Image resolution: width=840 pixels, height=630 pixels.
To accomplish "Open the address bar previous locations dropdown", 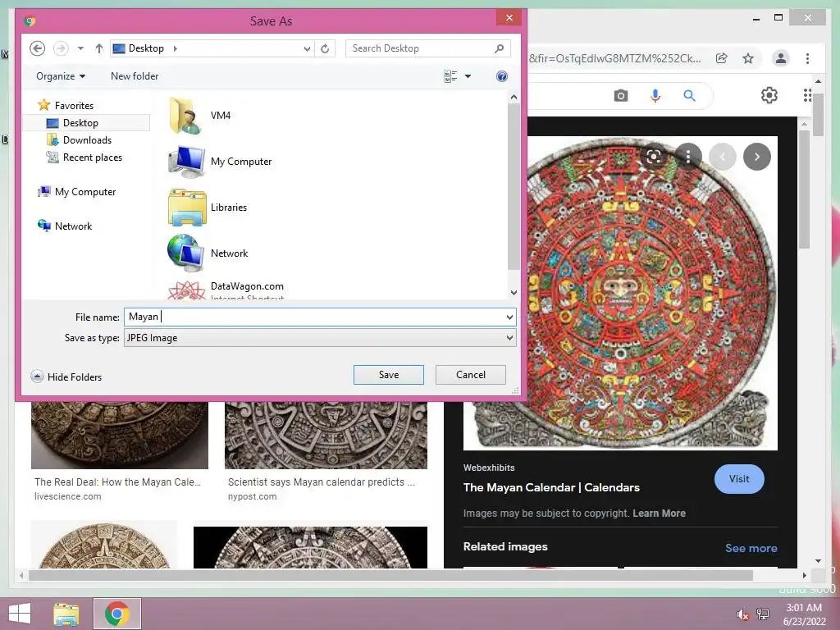I will click(x=307, y=48).
